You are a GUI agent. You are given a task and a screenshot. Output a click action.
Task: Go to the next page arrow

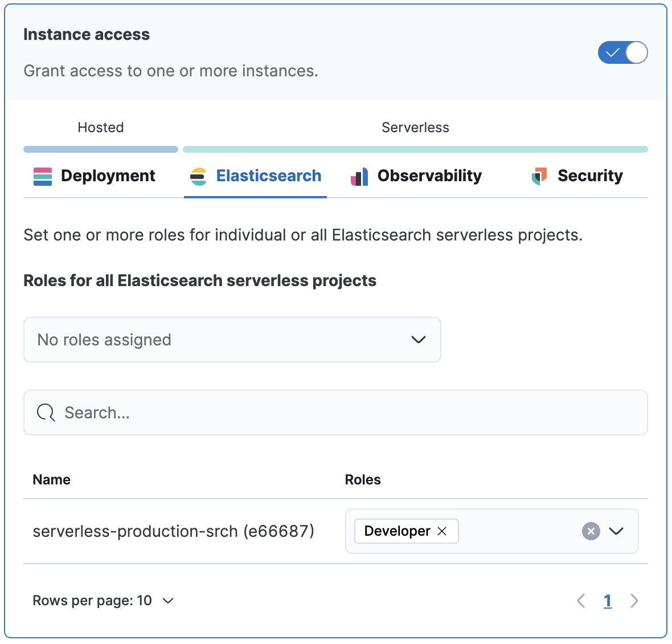tap(634, 601)
